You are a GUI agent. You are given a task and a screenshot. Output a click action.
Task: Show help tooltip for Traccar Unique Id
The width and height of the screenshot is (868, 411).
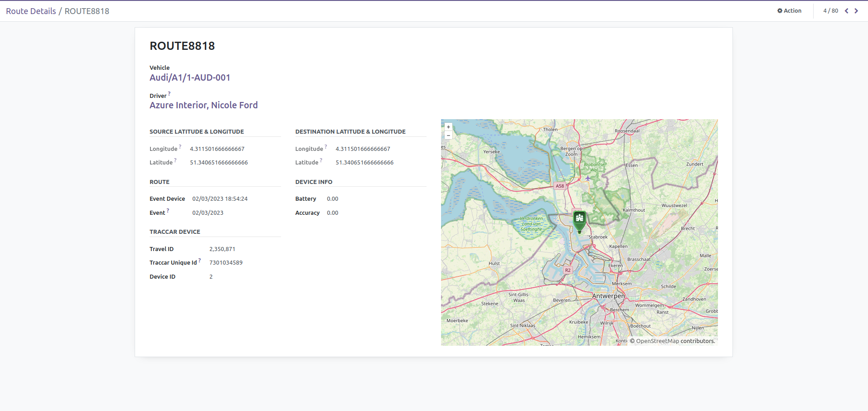199,260
